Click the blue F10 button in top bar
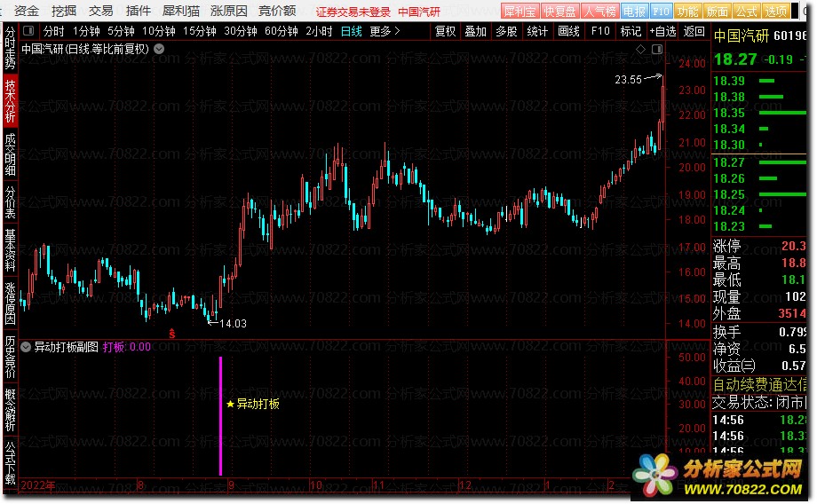 pos(661,11)
